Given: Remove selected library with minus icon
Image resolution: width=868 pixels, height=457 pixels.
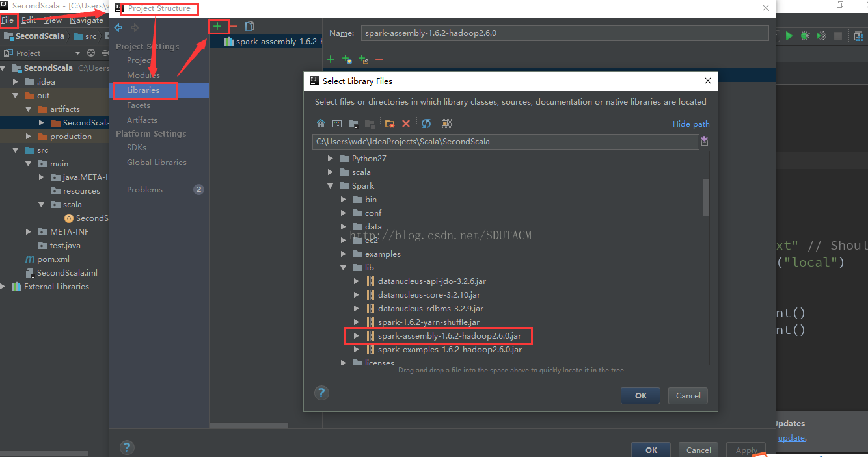Looking at the screenshot, I should [234, 26].
